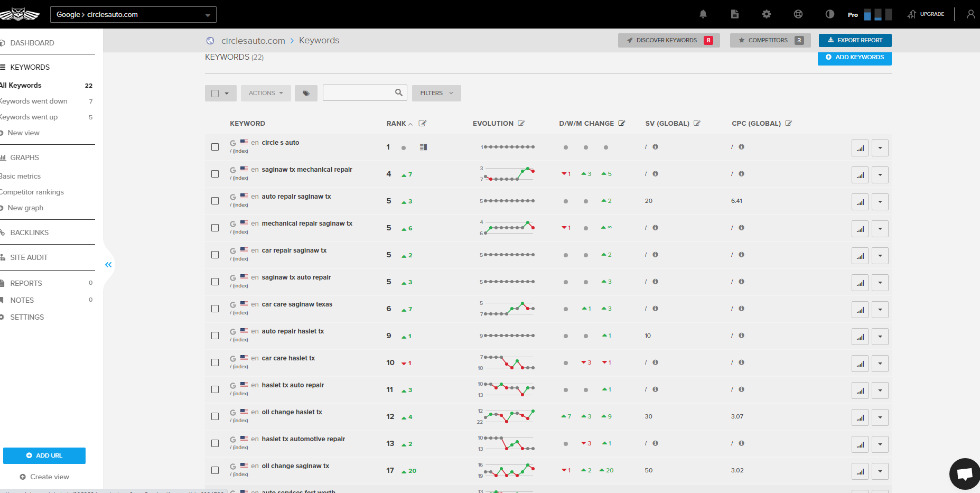This screenshot has height=493, width=980.
Task: Open the live chat bubble
Action: point(965,474)
